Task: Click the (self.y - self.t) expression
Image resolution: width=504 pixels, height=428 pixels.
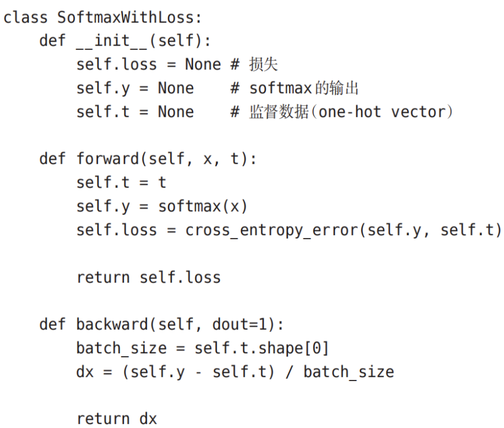Action: pyautogui.click(x=198, y=372)
